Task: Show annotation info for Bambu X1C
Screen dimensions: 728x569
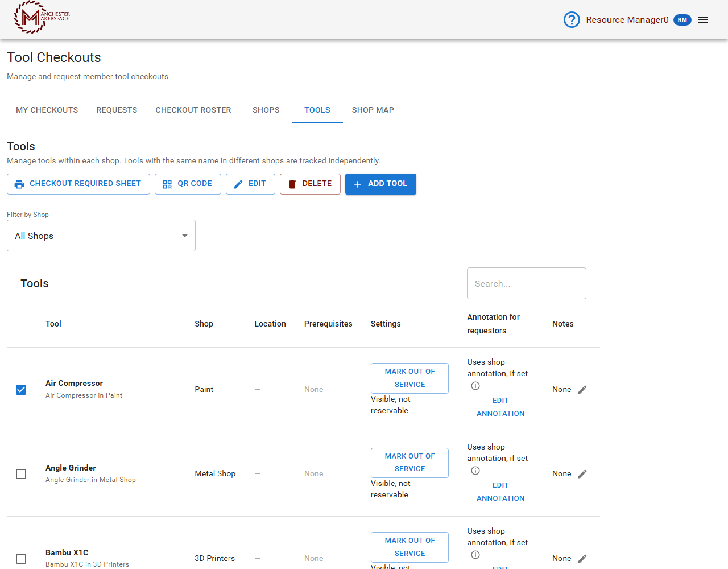Action: 475,555
